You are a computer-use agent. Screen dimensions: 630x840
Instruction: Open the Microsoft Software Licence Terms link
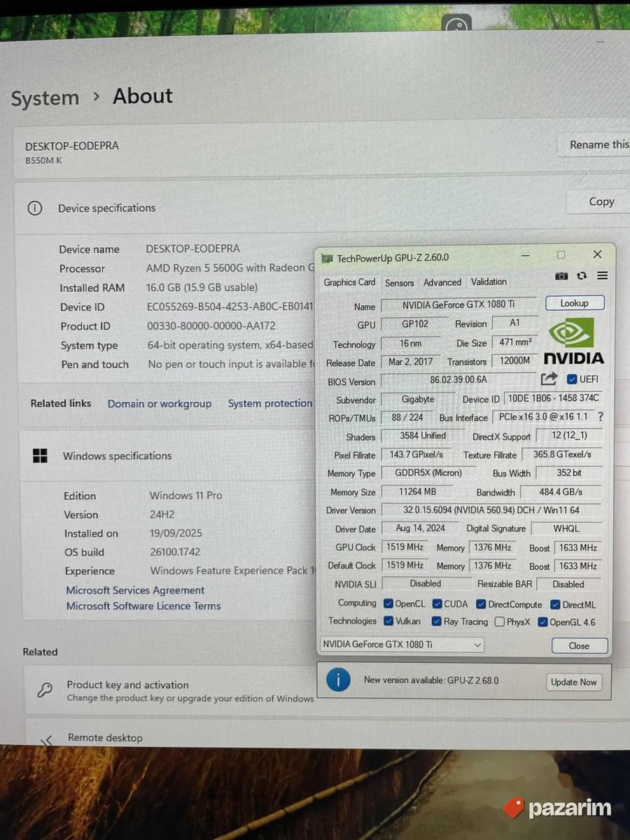click(x=143, y=605)
